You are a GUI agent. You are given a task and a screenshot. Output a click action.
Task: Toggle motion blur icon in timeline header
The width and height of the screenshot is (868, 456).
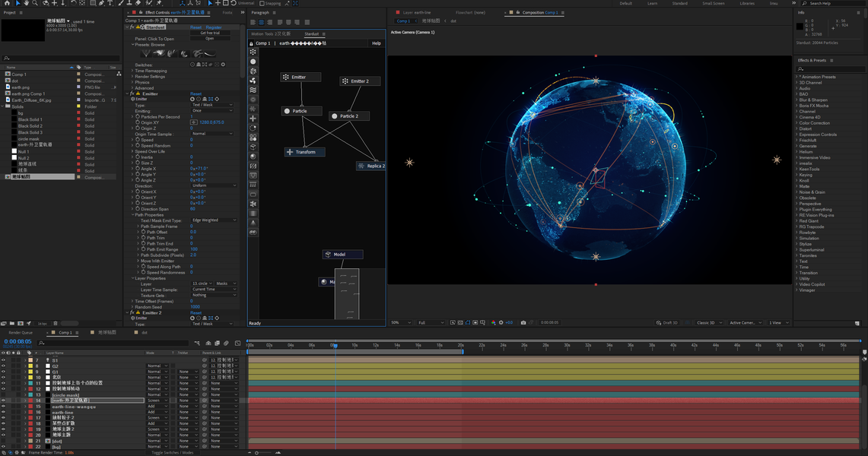tap(226, 344)
